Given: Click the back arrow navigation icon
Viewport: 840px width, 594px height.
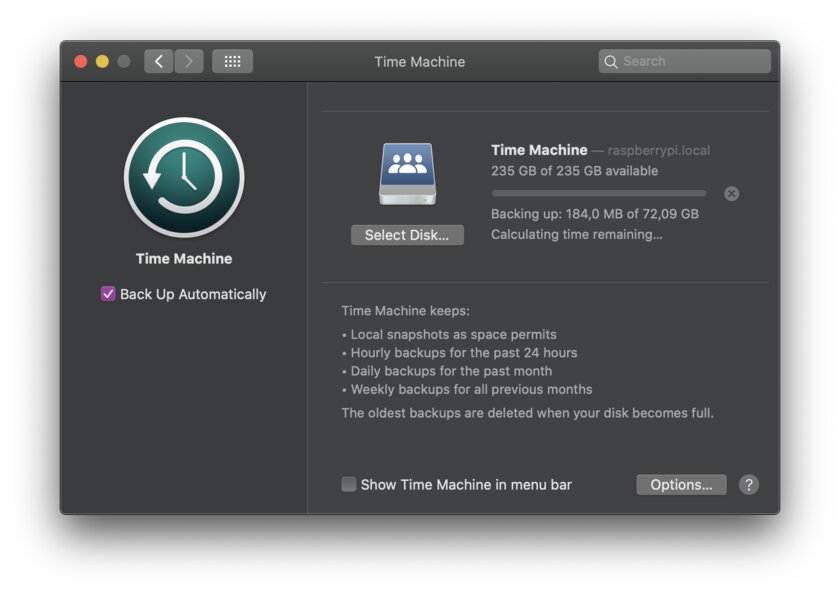Looking at the screenshot, I should pos(158,61).
